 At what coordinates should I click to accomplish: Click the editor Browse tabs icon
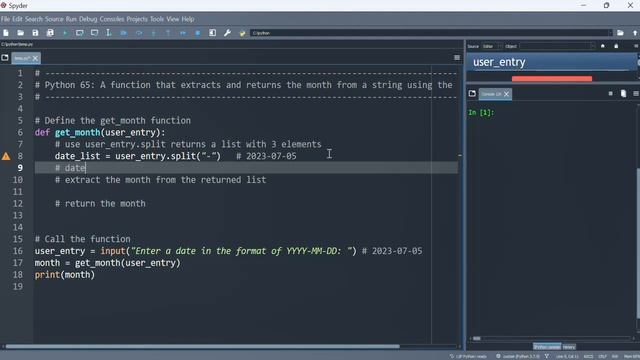click(x=5, y=58)
